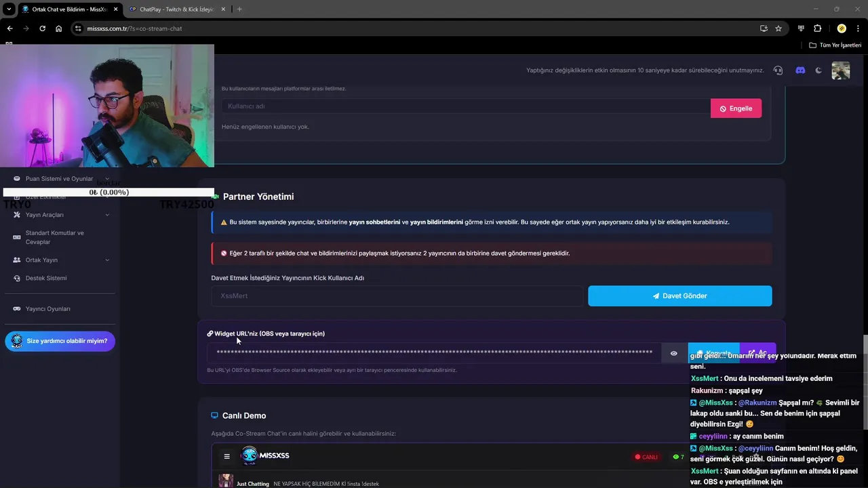Open the browser home page icon

click(x=58, y=28)
